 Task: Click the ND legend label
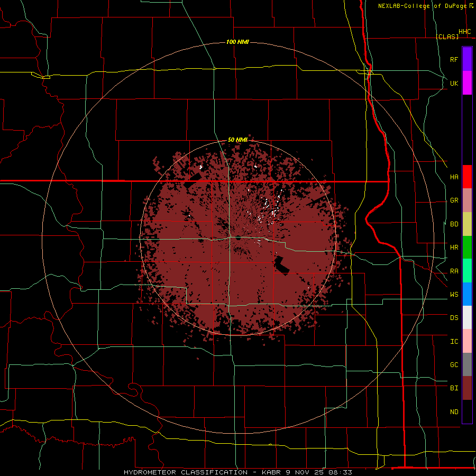[454, 411]
